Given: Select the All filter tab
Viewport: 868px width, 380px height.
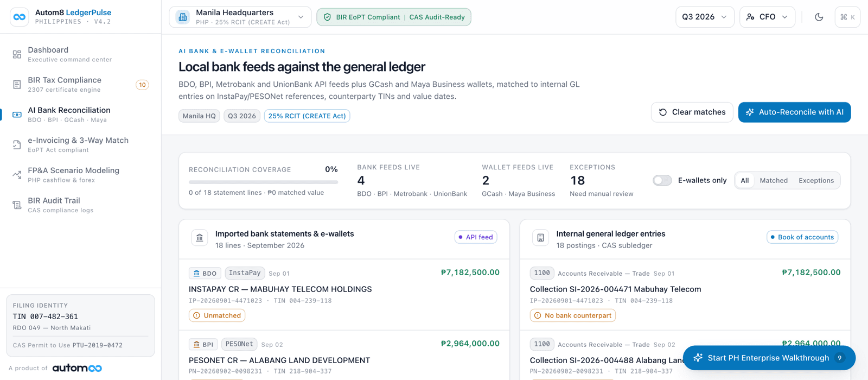Looking at the screenshot, I should (x=745, y=181).
